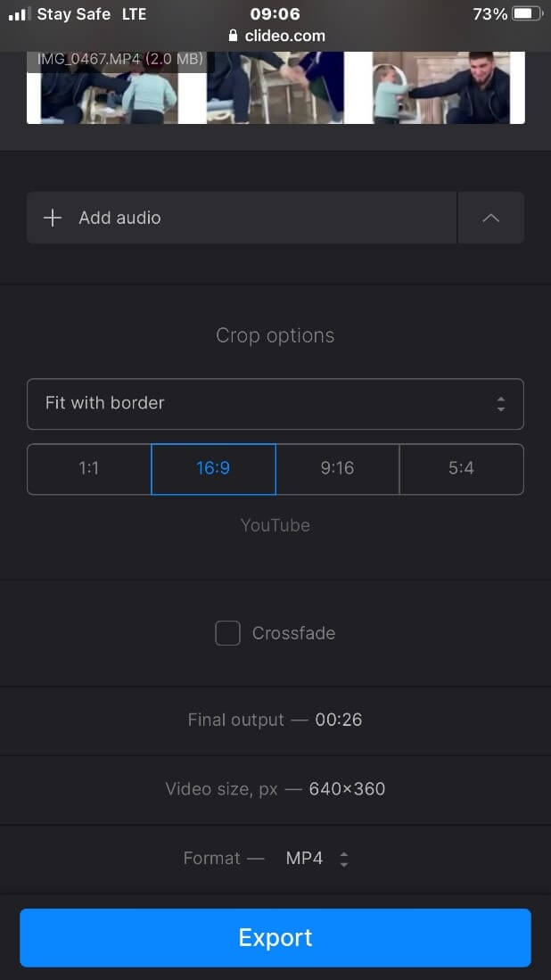Open the MP4 format selector
This screenshot has height=980, width=551.
click(x=304, y=859)
